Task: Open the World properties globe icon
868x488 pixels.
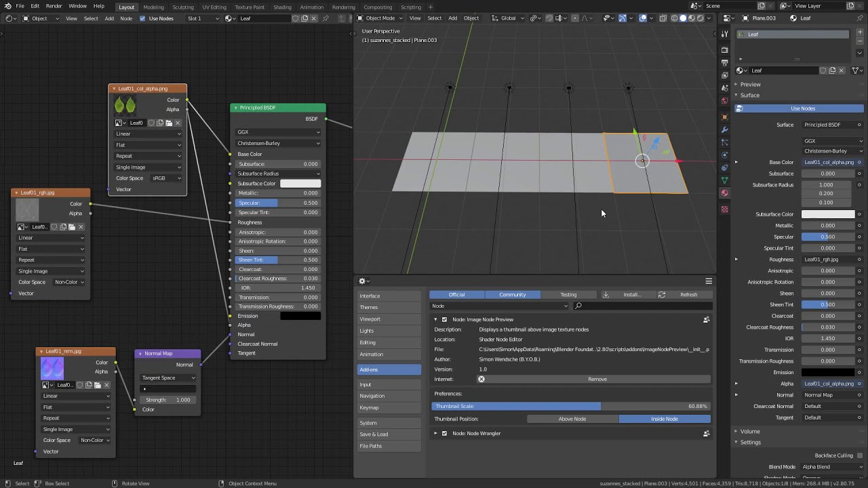Action: tap(724, 101)
